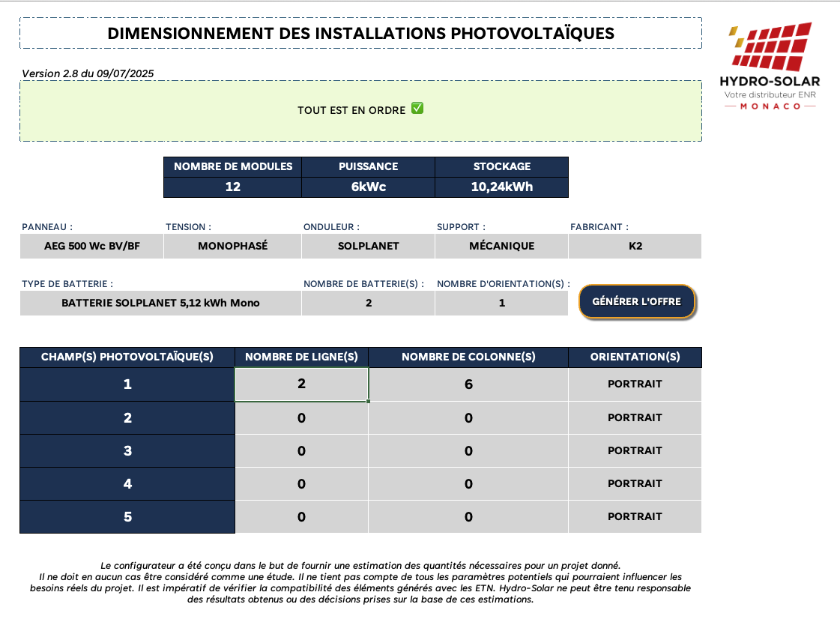Click the NOMBRE DE MODULES header
The height and width of the screenshot is (628, 840).
[232, 166]
